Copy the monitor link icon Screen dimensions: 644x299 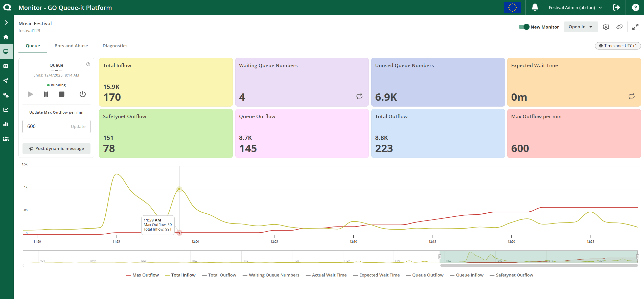[x=619, y=27]
